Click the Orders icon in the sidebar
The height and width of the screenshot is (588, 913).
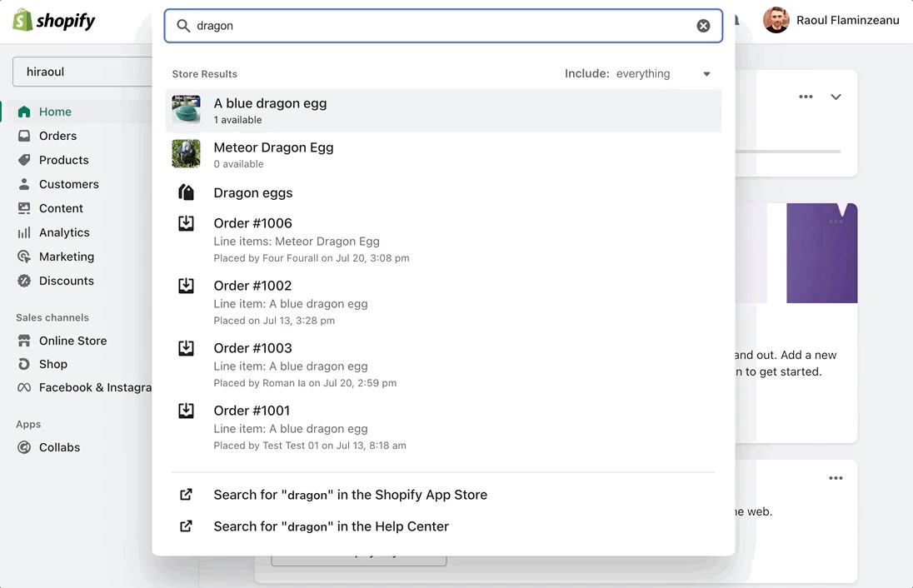tap(24, 136)
